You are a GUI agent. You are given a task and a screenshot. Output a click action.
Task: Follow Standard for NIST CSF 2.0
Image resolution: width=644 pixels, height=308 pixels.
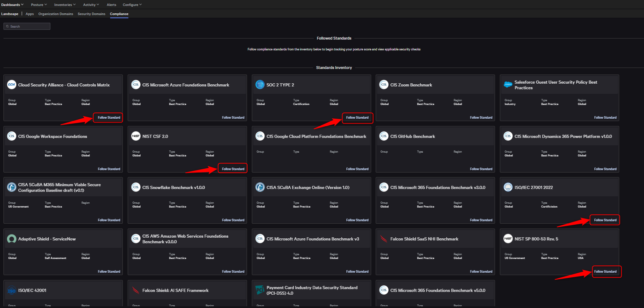click(x=233, y=169)
